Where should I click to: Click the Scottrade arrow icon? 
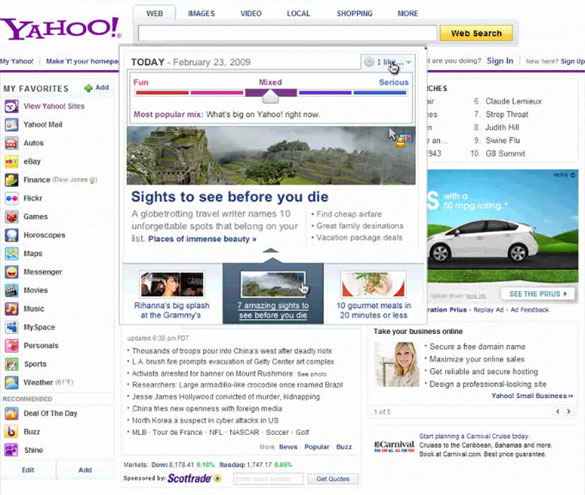point(218,478)
